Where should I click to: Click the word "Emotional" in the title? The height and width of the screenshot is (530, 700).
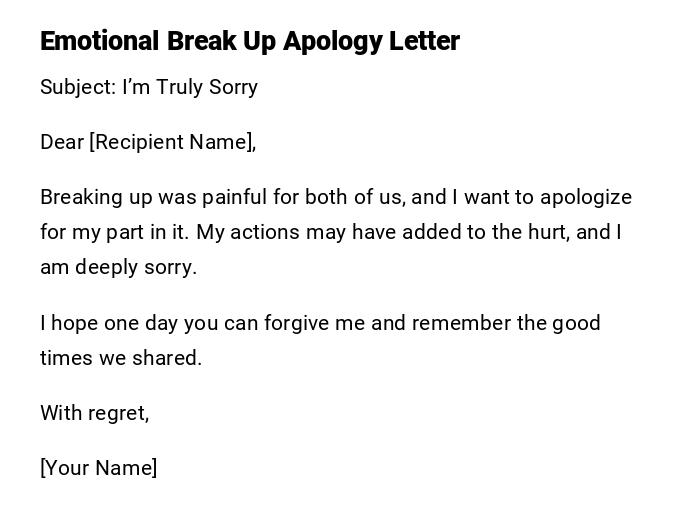[x=100, y=41]
